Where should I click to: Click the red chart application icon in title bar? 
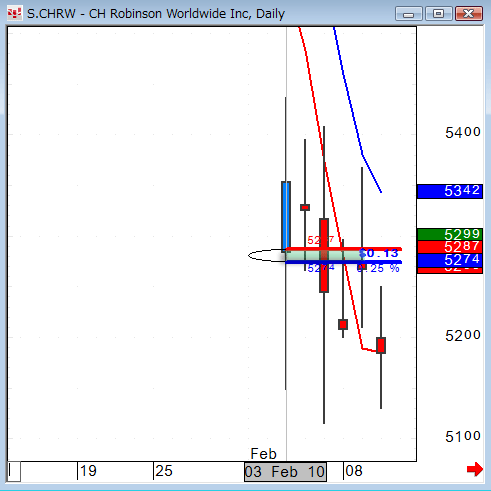coord(14,14)
